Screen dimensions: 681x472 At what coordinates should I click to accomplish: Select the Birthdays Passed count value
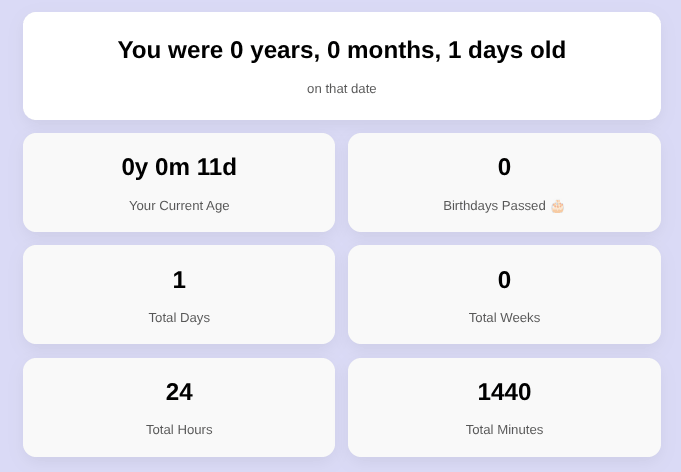click(x=504, y=167)
